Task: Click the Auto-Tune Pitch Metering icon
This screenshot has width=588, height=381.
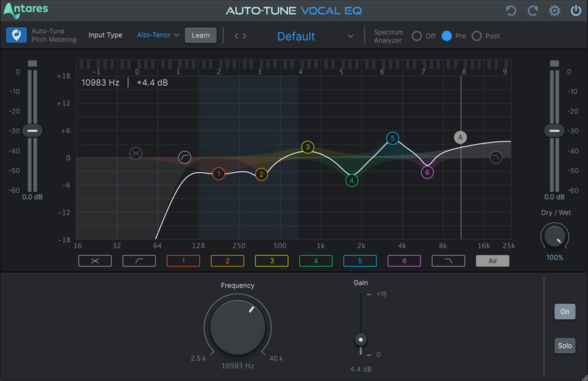Action: coord(15,36)
